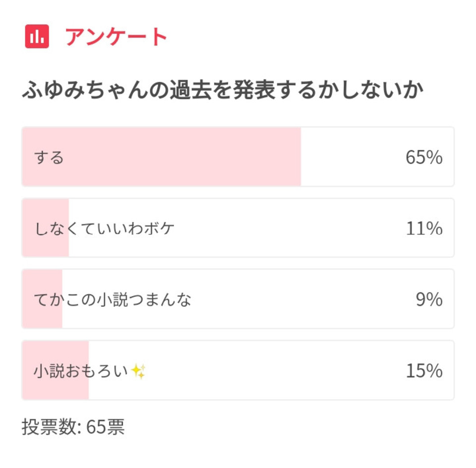Click the pink progress bar for する

[162, 157]
